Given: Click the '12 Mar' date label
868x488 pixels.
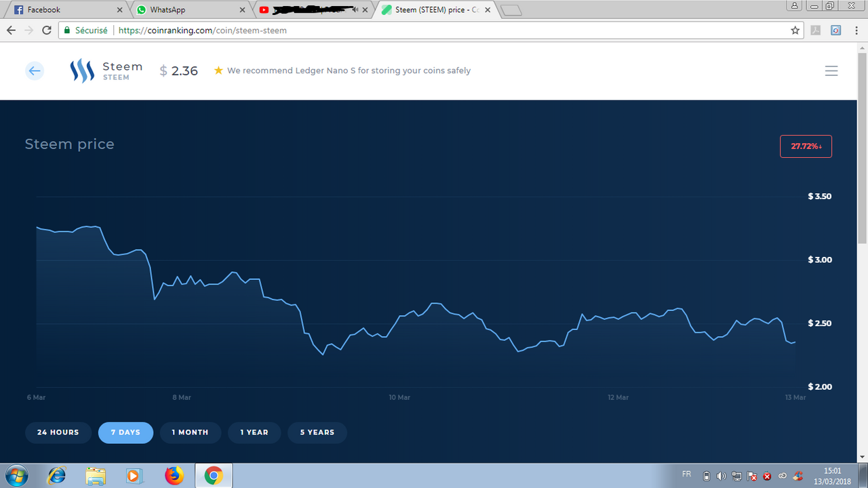Looking at the screenshot, I should 618,397.
